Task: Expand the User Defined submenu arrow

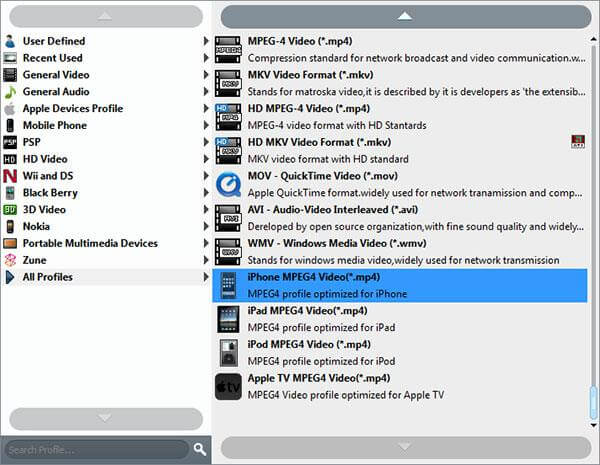Action: point(206,41)
